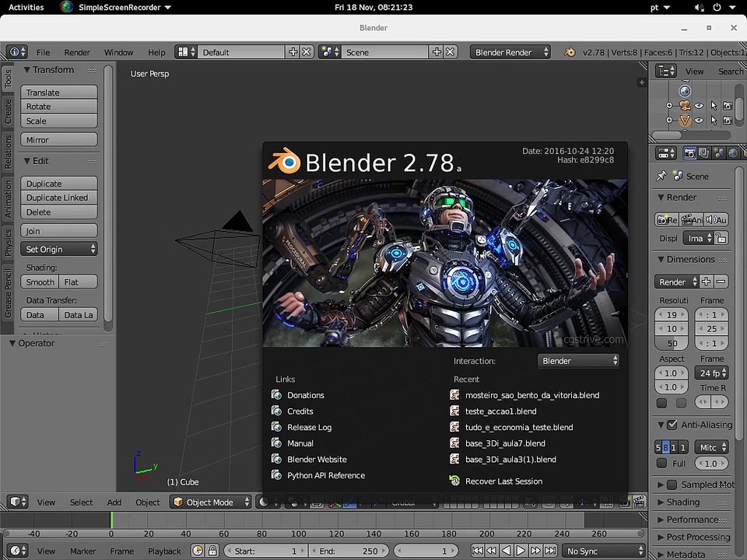Enable Sampled Motion Blur checkbox
747x560 pixels.
point(672,485)
